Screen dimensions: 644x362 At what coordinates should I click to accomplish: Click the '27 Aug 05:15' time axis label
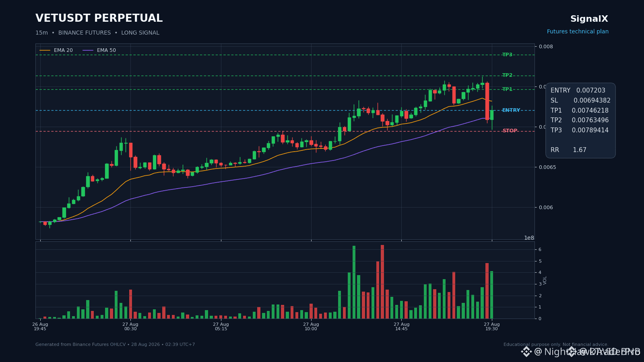[x=221, y=327]
